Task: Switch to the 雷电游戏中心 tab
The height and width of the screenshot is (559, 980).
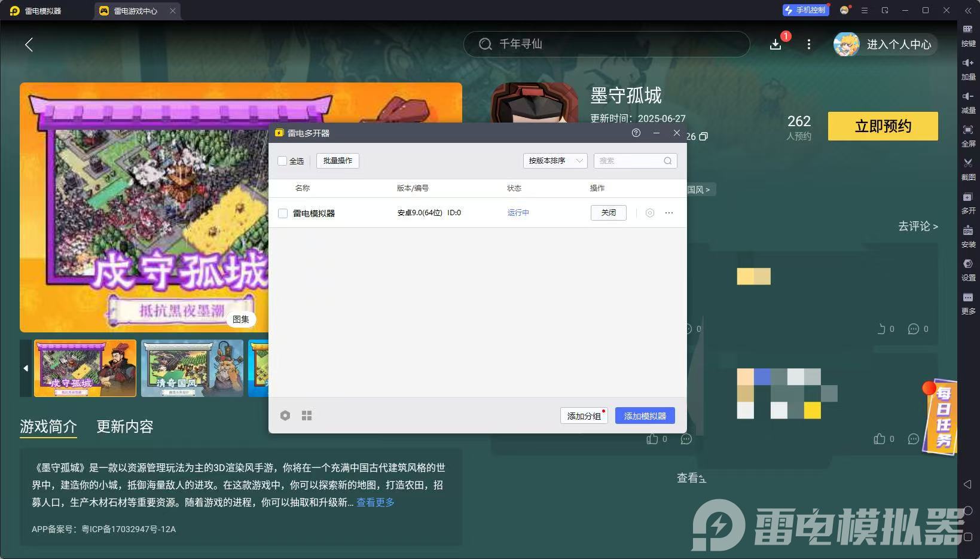Action: pos(138,11)
